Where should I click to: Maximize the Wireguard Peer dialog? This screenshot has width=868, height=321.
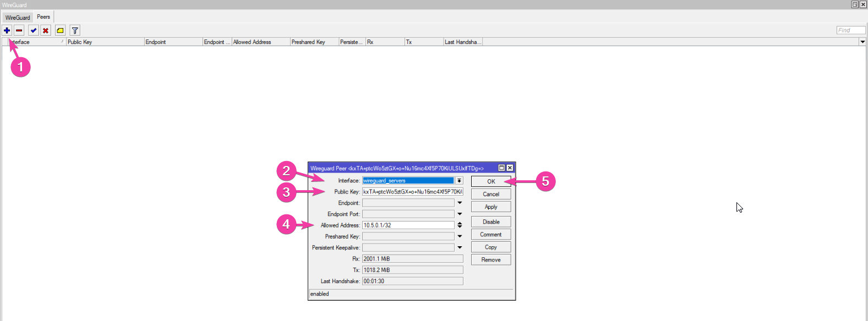501,168
